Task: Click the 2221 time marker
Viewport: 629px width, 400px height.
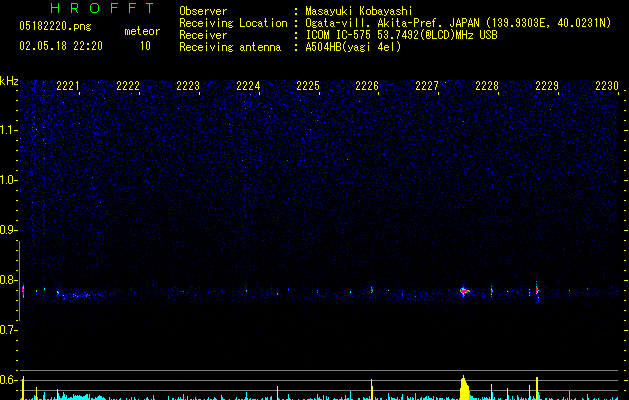Action: 68,86
